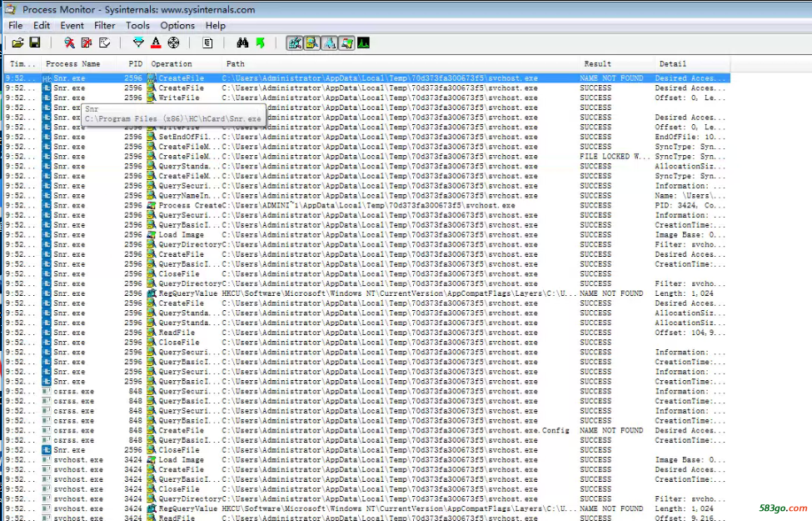
Task: Open the Help menu
Action: coord(216,25)
